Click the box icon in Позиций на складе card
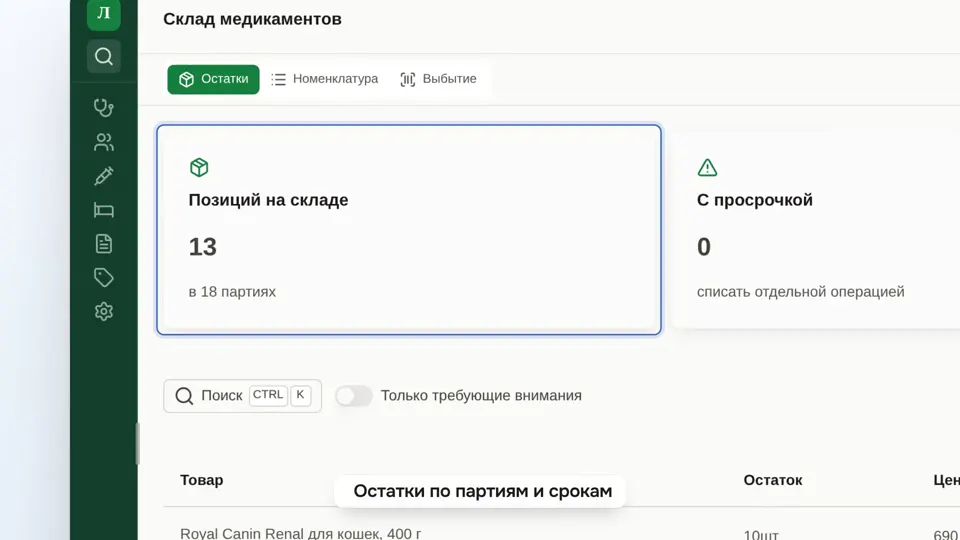 tap(199, 167)
